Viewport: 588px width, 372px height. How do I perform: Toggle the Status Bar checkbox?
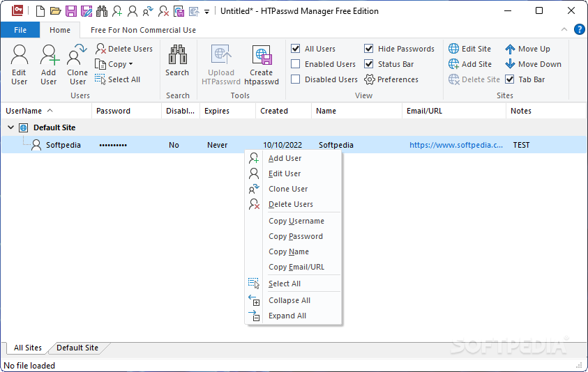click(368, 64)
